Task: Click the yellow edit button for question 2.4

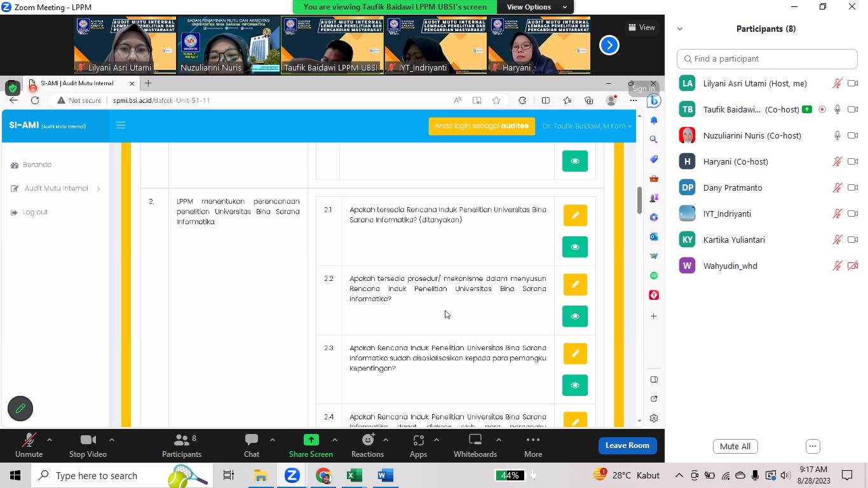Action: 575,421
